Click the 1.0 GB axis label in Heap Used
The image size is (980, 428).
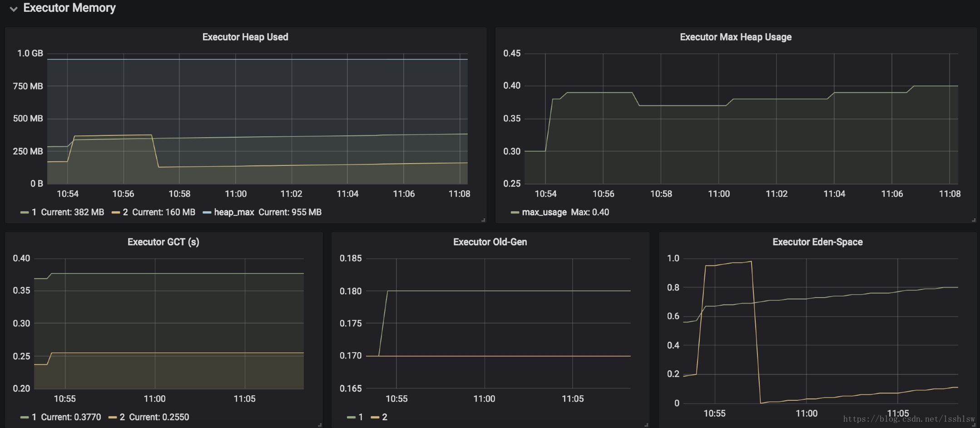pos(30,53)
